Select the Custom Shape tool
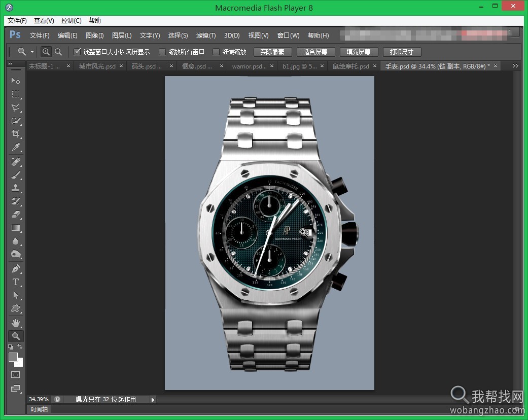Image resolution: width=528 pixels, height=420 pixels. [x=16, y=308]
